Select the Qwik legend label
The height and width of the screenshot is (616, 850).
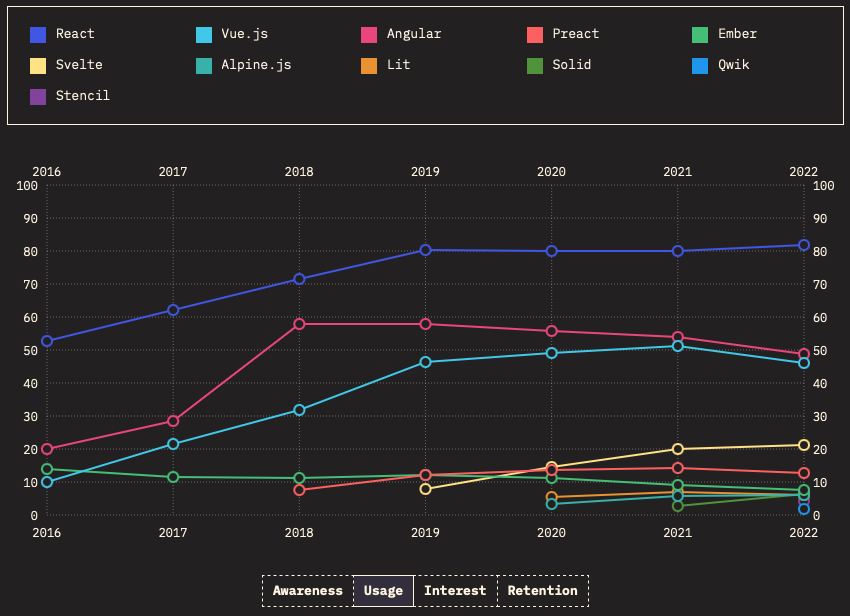click(x=733, y=65)
